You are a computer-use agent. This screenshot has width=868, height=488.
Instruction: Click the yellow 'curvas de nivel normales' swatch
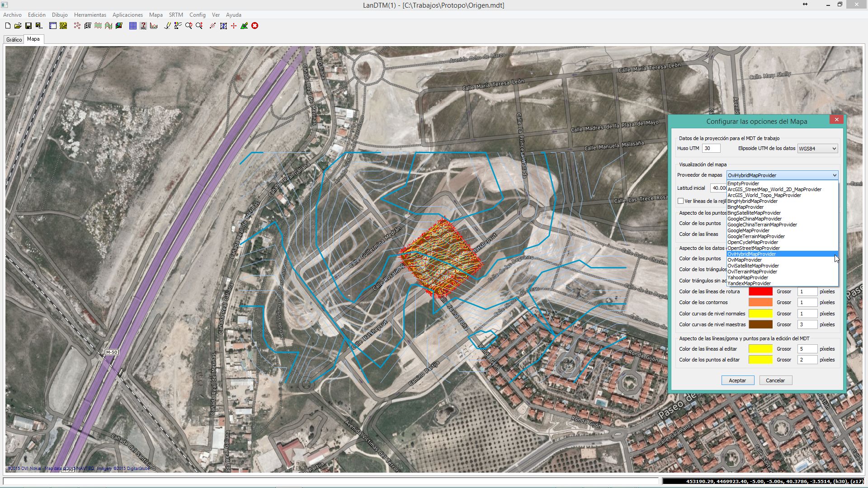[x=760, y=314]
